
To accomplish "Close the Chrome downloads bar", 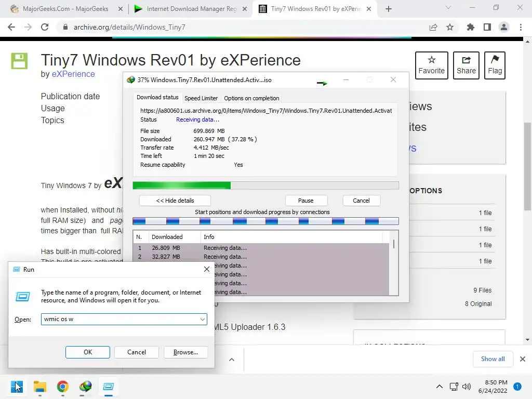I will click(523, 359).
